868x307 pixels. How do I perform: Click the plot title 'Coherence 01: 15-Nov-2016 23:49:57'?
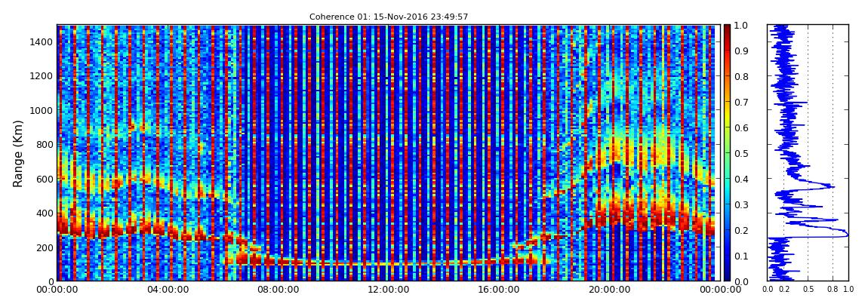point(389,17)
